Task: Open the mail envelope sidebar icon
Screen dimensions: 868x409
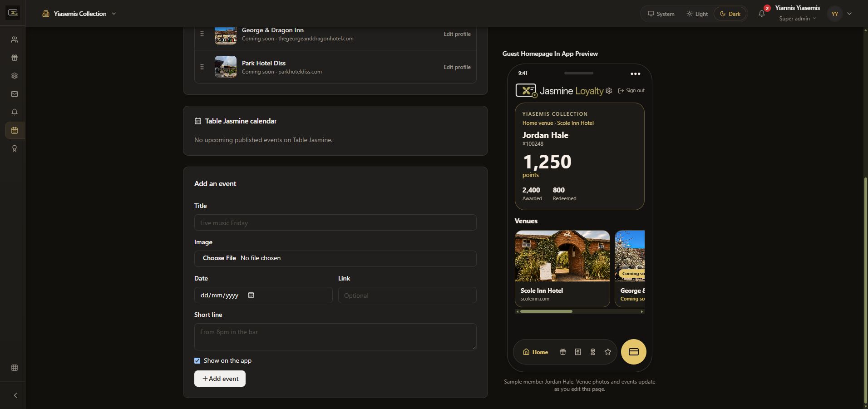Action: click(15, 94)
